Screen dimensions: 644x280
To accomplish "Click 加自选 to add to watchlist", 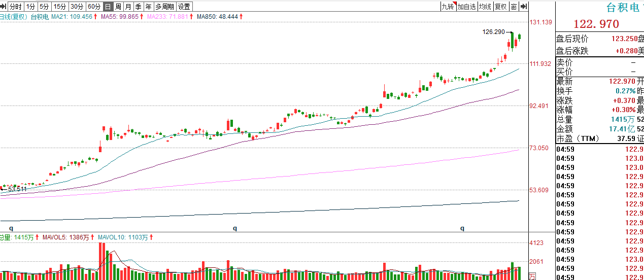I will coord(467,7).
